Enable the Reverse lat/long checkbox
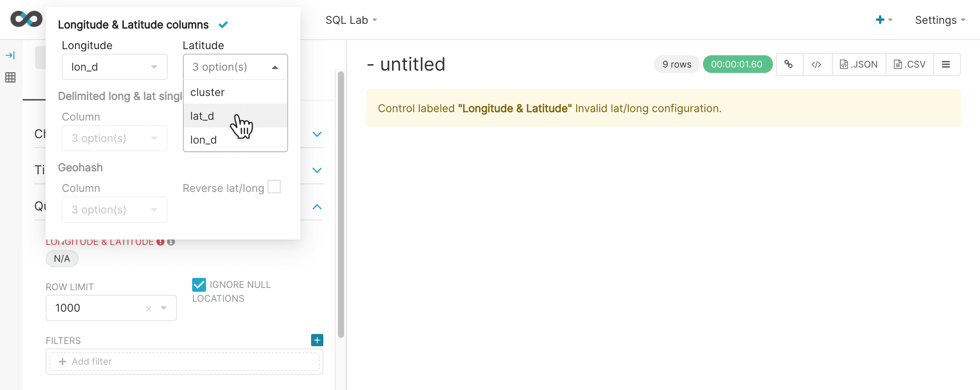Viewport: 980px width, 390px height. point(274,187)
